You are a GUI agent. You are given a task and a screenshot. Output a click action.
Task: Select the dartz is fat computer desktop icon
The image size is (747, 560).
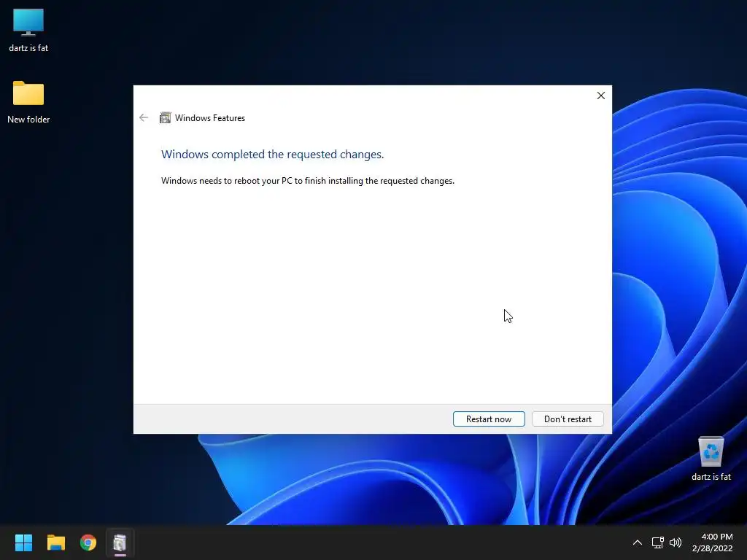[28, 30]
